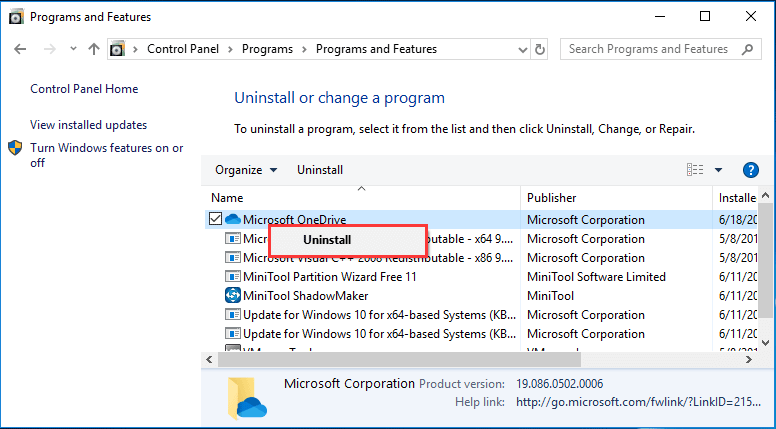Viewport: 776px width, 429px height.
Task: Click the icon of the lower Windows 10 update
Action: 233,334
